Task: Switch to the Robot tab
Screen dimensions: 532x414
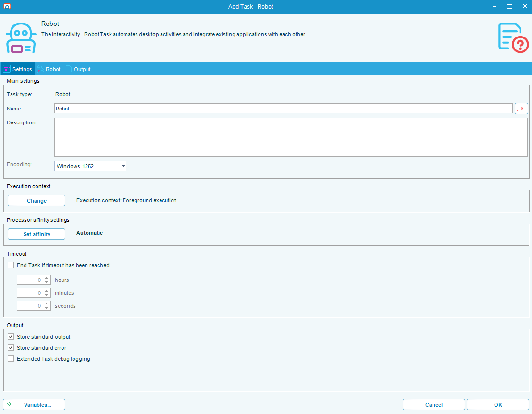Action: click(49, 69)
